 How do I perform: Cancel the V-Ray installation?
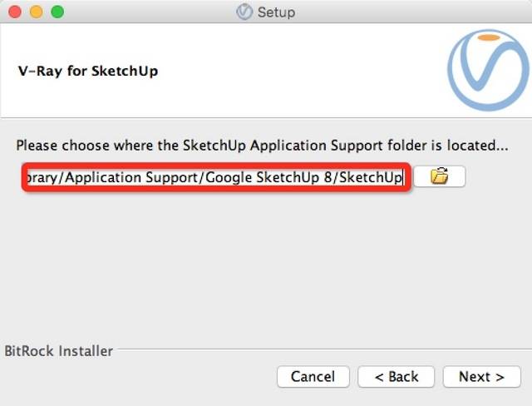(313, 377)
